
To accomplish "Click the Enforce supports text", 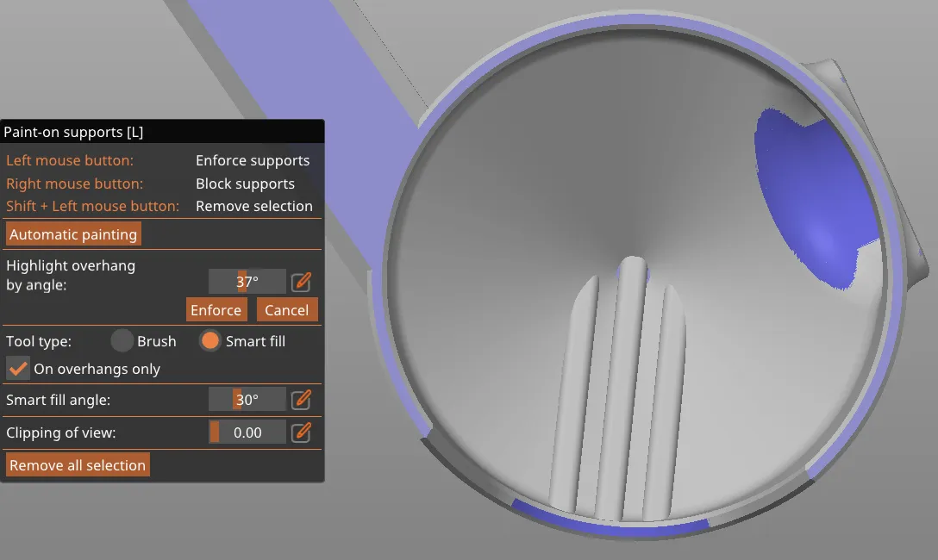I will tap(253, 160).
